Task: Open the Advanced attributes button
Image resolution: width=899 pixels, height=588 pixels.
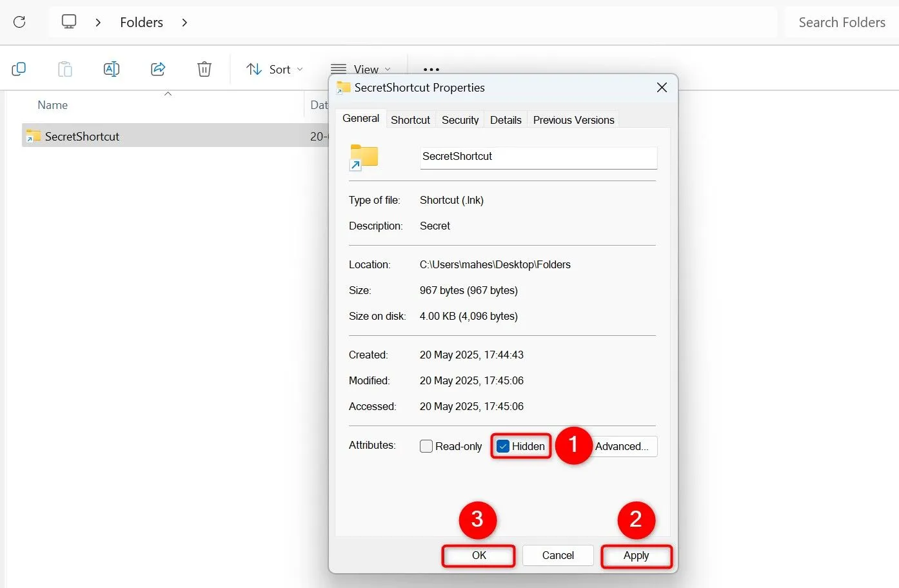Action: pos(622,446)
